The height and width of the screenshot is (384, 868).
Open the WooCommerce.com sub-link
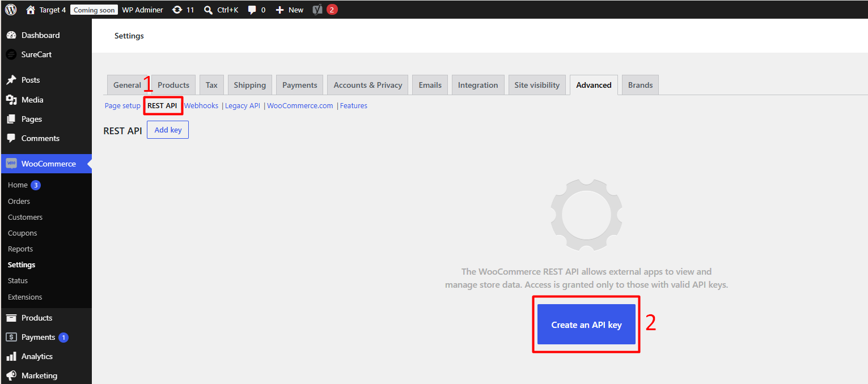300,106
